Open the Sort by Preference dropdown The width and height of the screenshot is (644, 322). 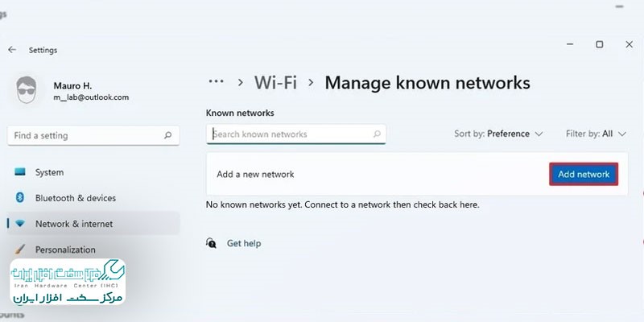pos(498,134)
